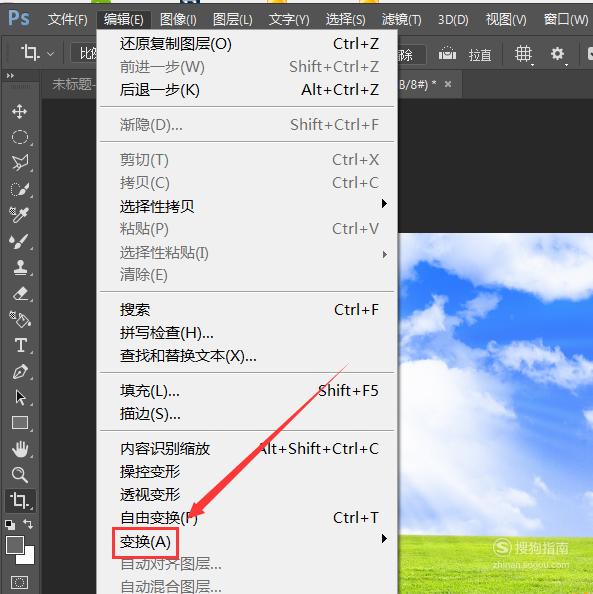Image resolution: width=593 pixels, height=594 pixels.
Task: Close the Edit menu via 编辑(E)
Action: click(x=124, y=19)
